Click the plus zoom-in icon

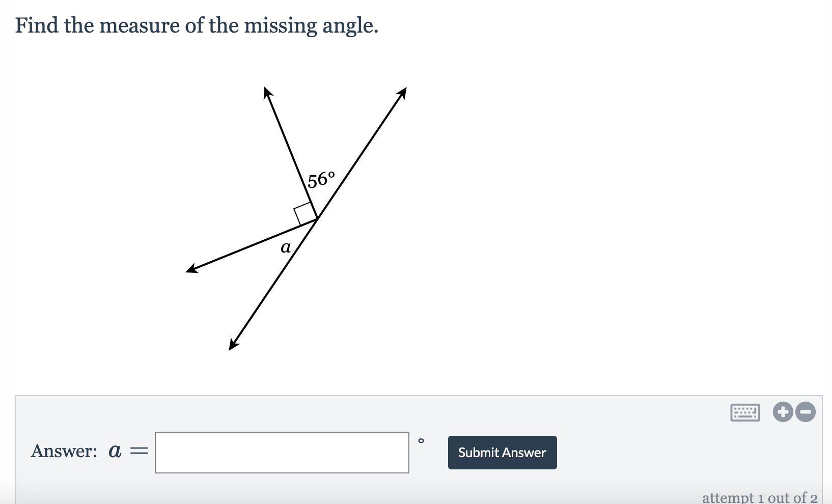(783, 412)
